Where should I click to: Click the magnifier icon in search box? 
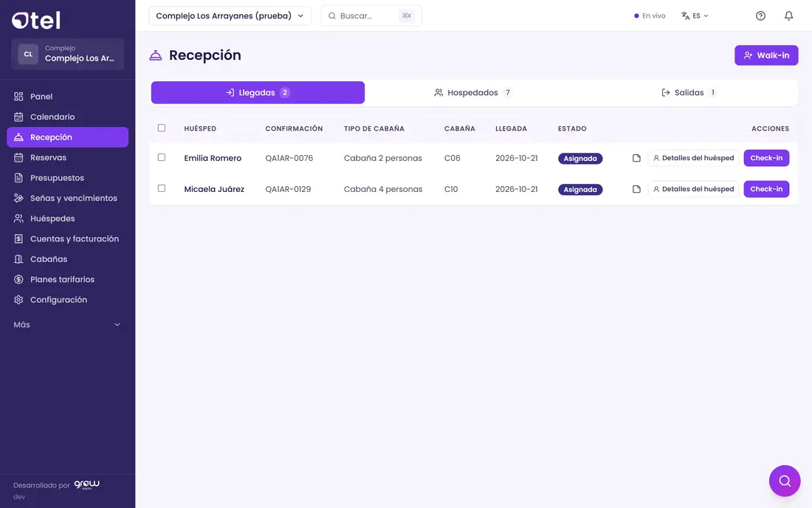tap(332, 16)
